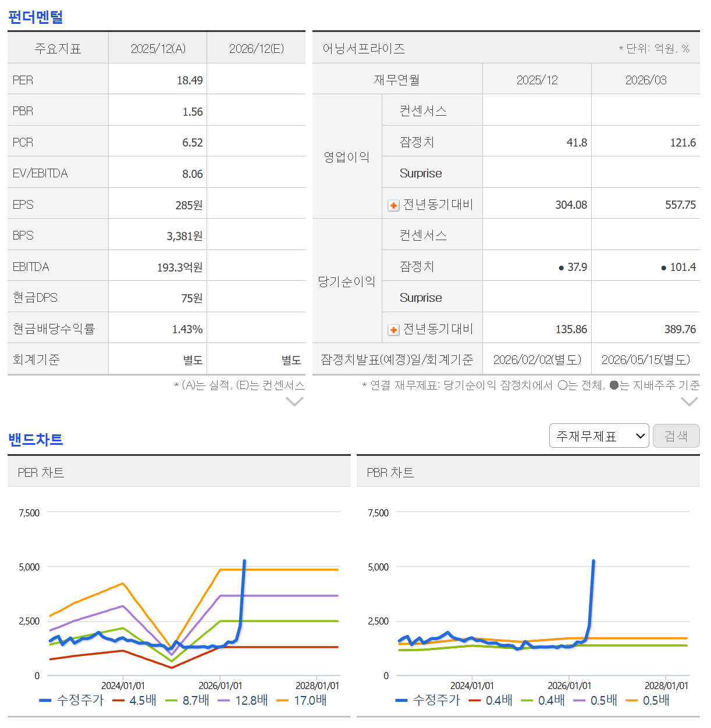
Task: Select the EPS value 285원
Action: [189, 205]
